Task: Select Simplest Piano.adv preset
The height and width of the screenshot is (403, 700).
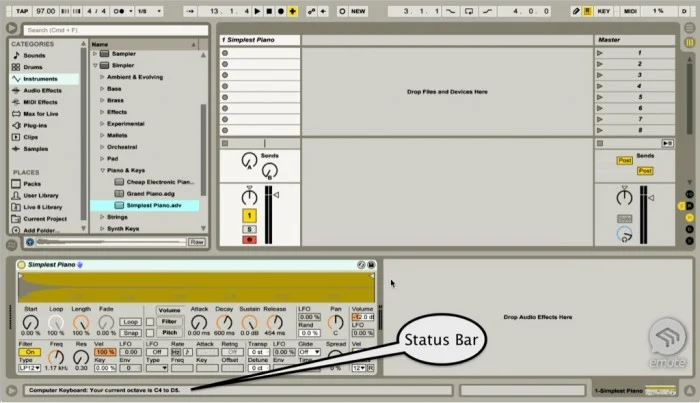Action: 145,205
